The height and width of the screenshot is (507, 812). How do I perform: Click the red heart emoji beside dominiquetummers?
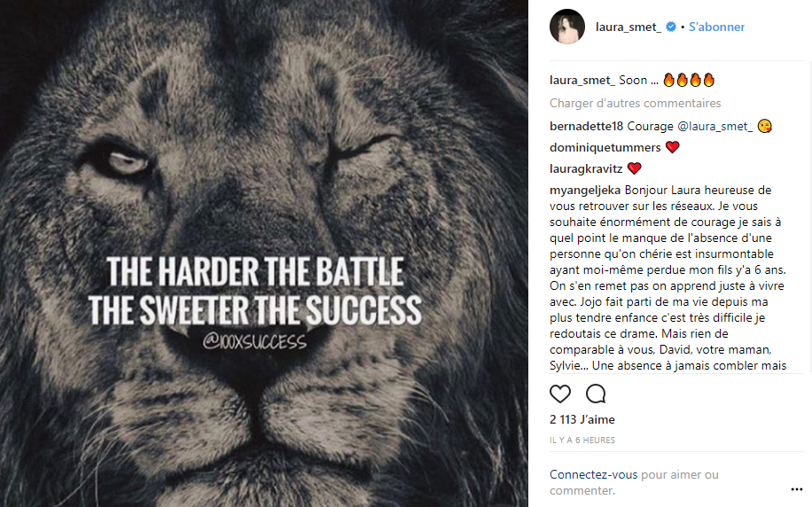[x=672, y=147]
